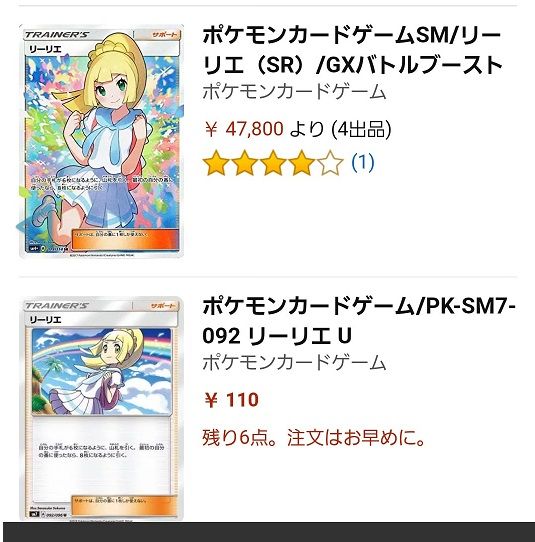Click the TRAINER'S header on the second card image
Viewport: 535px width, 542px height.
coord(57,306)
